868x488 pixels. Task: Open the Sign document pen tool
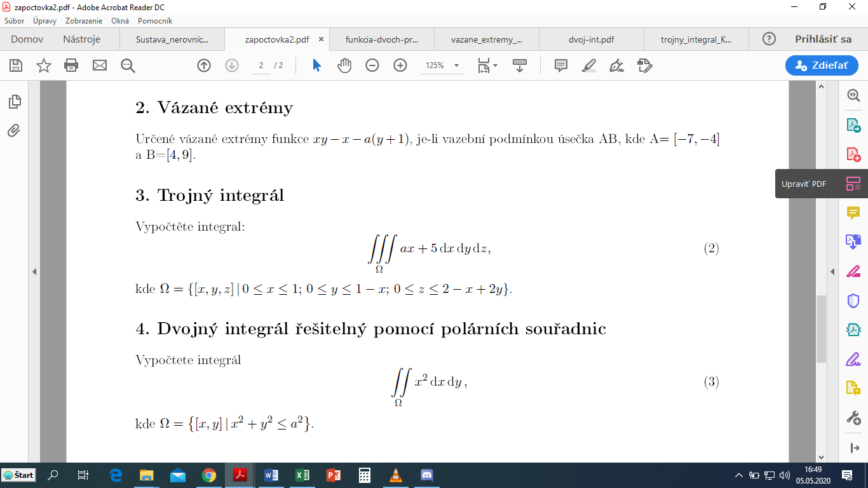click(616, 65)
